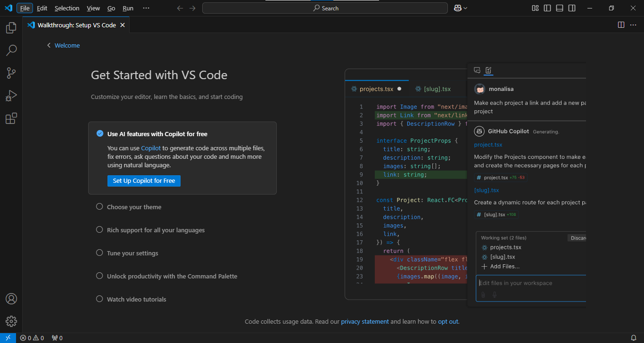Viewport: 644px width, 343px height.
Task: Open editor More Actions ellipsis
Action: pyautogui.click(x=633, y=25)
